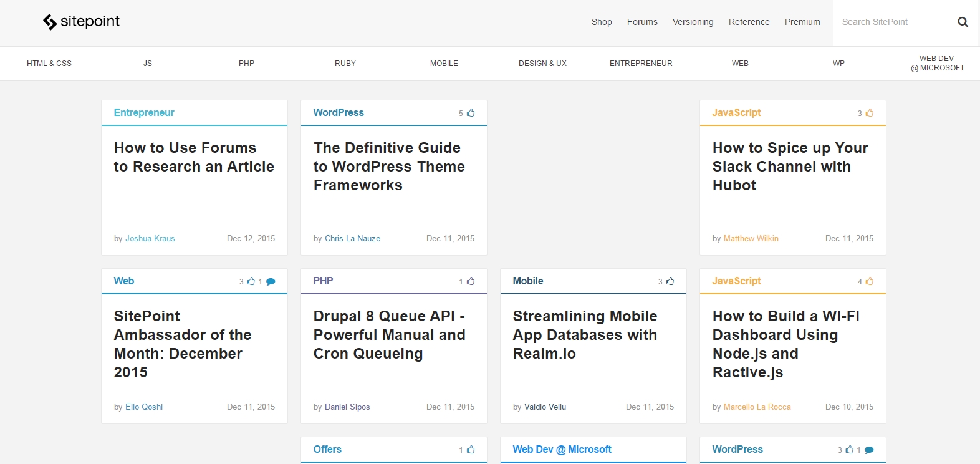The height and width of the screenshot is (464, 980).
Task: Open Mobile category on Realm.io card
Action: [x=528, y=281]
